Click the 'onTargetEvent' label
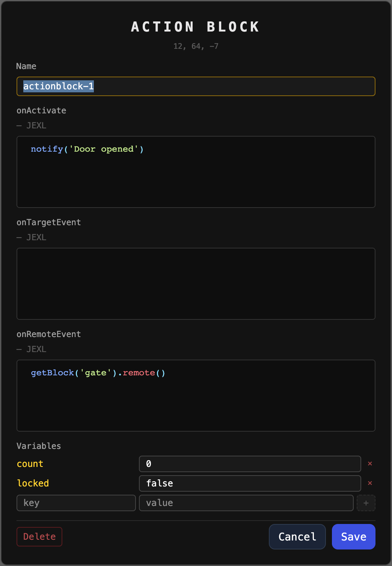 [49, 222]
